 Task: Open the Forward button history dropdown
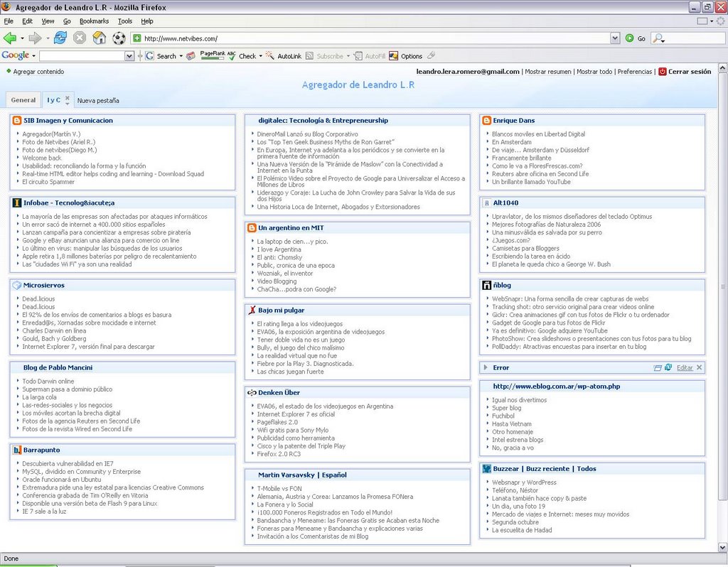point(48,38)
